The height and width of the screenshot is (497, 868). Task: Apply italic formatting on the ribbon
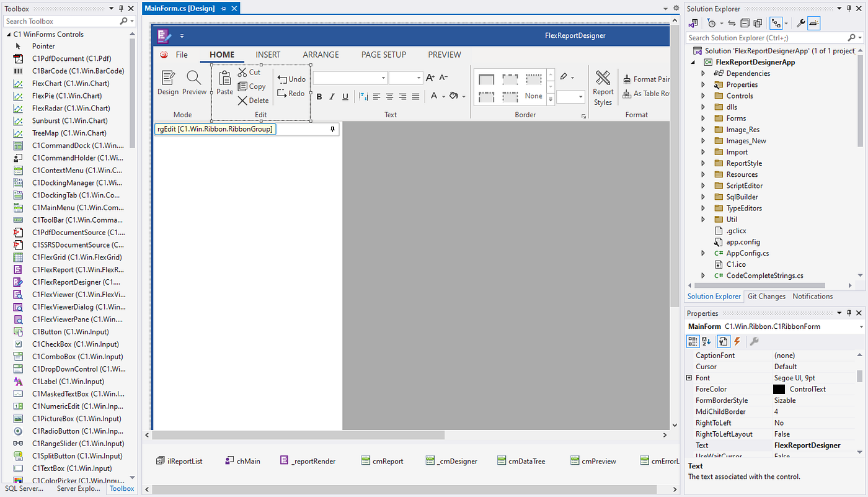tap(332, 96)
